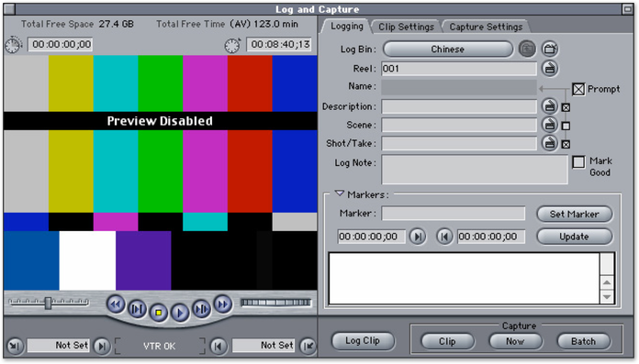The height and width of the screenshot is (364, 639).
Task: Click the Mark In button at bottom left
Action: point(15,346)
